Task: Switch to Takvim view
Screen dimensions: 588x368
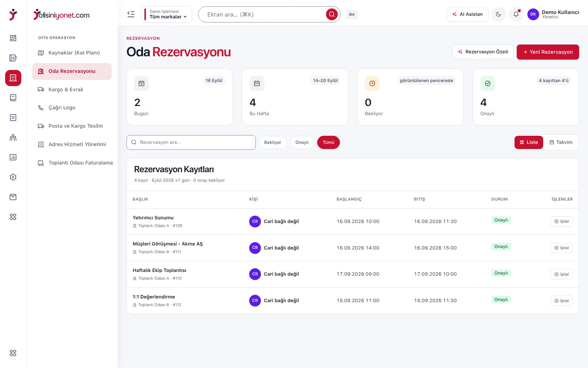Action: (x=561, y=142)
